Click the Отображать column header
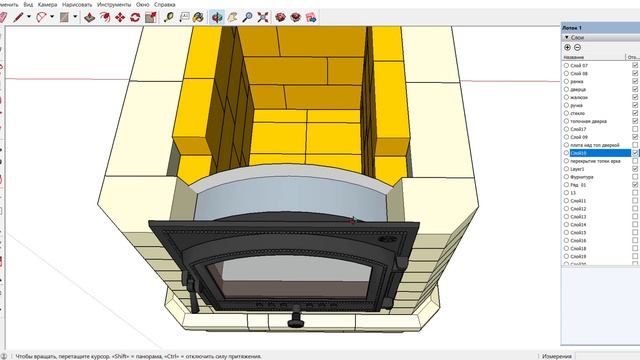Image resolution: width=640 pixels, height=360 pixels. (x=633, y=57)
